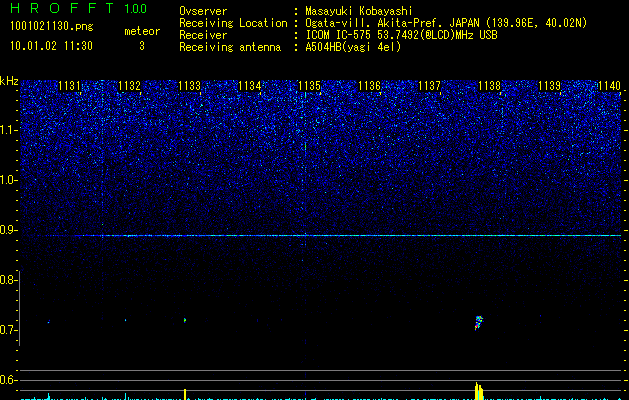The image size is (629, 400).
Task: Click the yellow intensity spike below 1133
Action: pyautogui.click(x=185, y=394)
